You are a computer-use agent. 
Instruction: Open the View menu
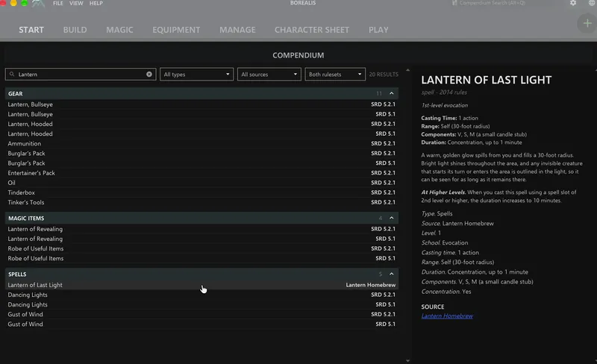[x=76, y=3]
